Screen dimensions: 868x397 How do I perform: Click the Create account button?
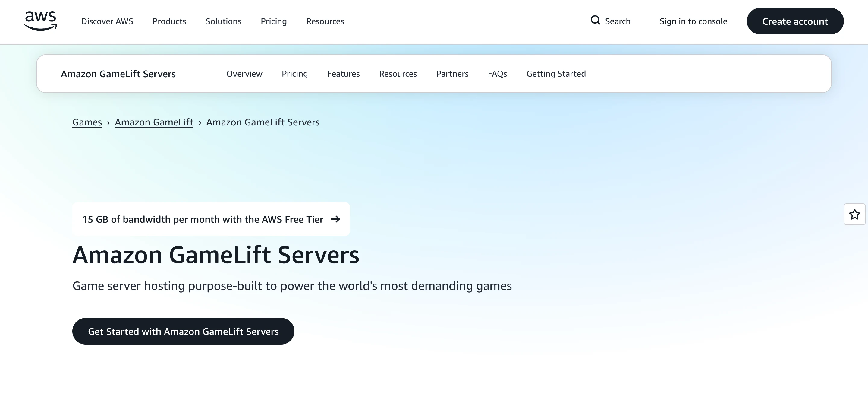[795, 21]
